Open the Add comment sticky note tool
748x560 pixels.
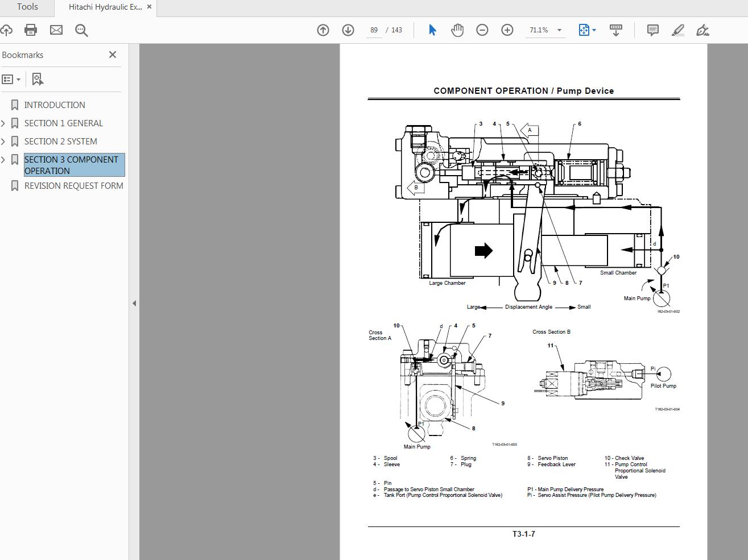tap(653, 30)
